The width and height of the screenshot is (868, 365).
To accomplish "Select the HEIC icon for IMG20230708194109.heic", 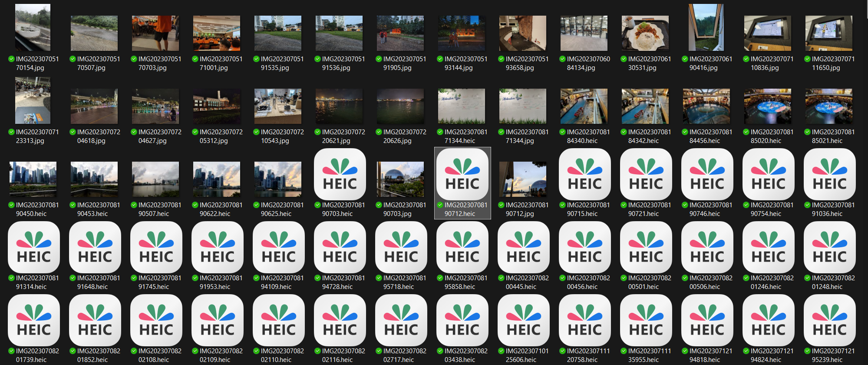I will pyautogui.click(x=278, y=248).
